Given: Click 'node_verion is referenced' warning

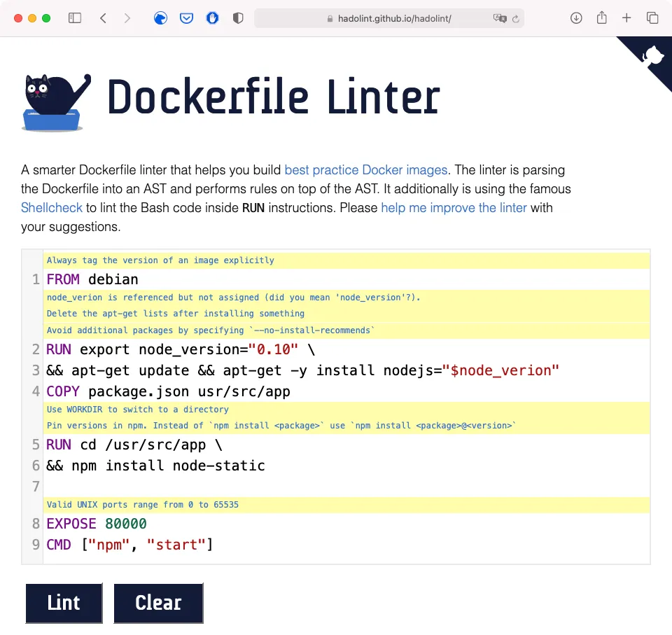Looking at the screenshot, I should click(x=346, y=298).
